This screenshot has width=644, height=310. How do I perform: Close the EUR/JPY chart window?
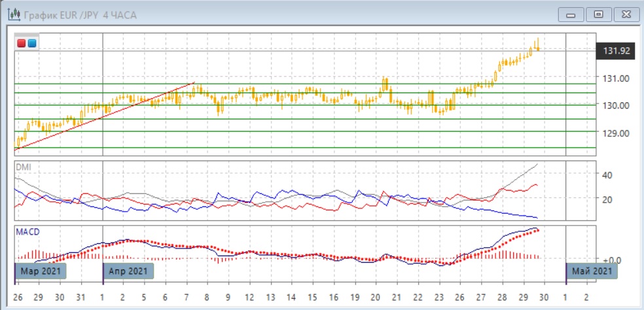[x=626, y=15]
